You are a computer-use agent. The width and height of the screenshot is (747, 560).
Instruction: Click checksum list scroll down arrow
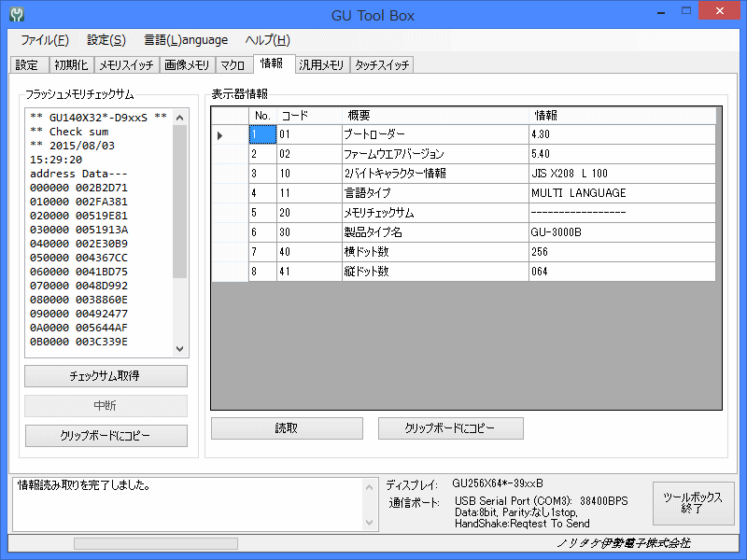(179, 348)
